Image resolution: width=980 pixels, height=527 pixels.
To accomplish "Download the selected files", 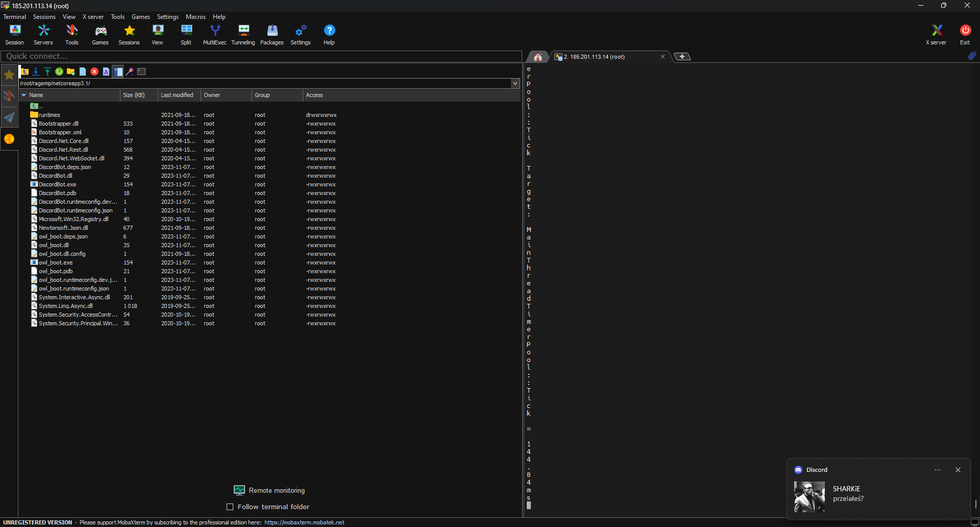I will coord(35,71).
